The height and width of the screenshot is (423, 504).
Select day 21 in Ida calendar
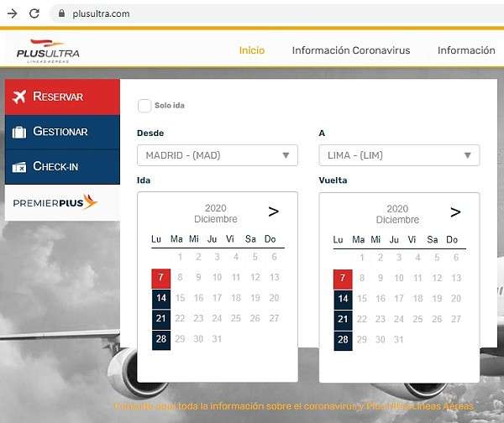(161, 319)
